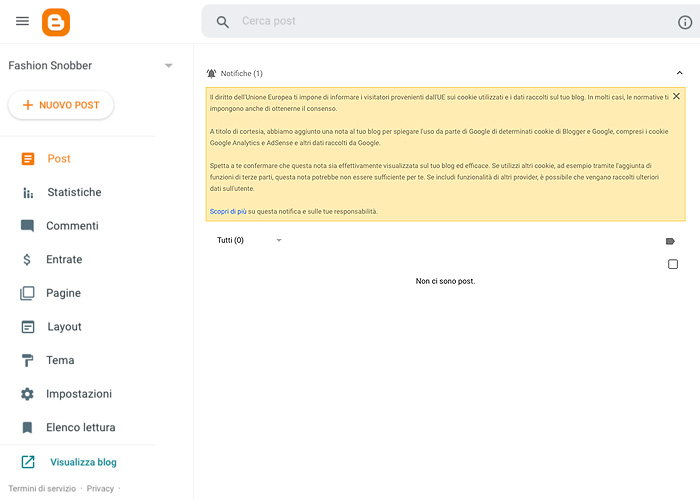Screen dimensions: 700x500
Task: Click the plus icon in NUOVO POST
Action: (28, 105)
